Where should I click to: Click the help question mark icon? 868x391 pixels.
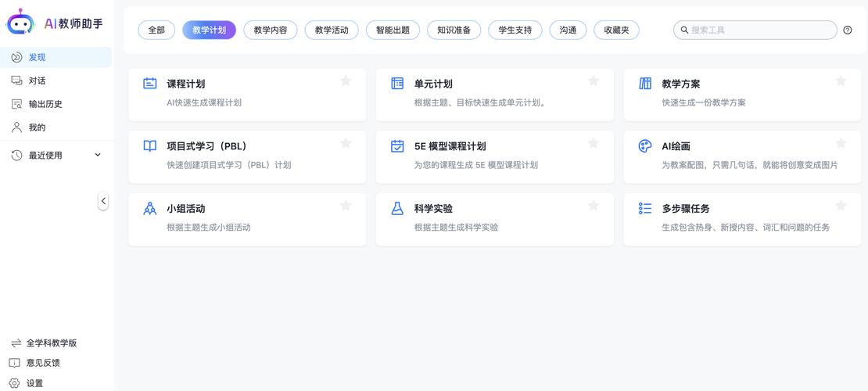pos(848,30)
